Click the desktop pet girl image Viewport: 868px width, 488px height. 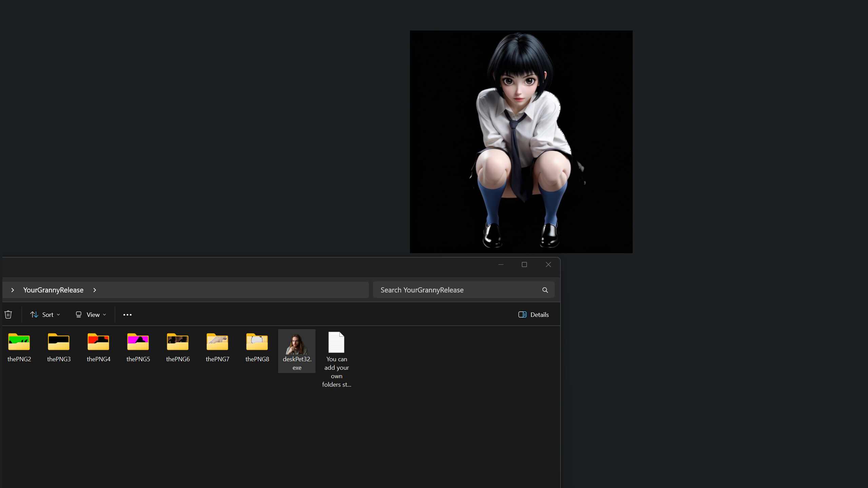[x=521, y=142]
